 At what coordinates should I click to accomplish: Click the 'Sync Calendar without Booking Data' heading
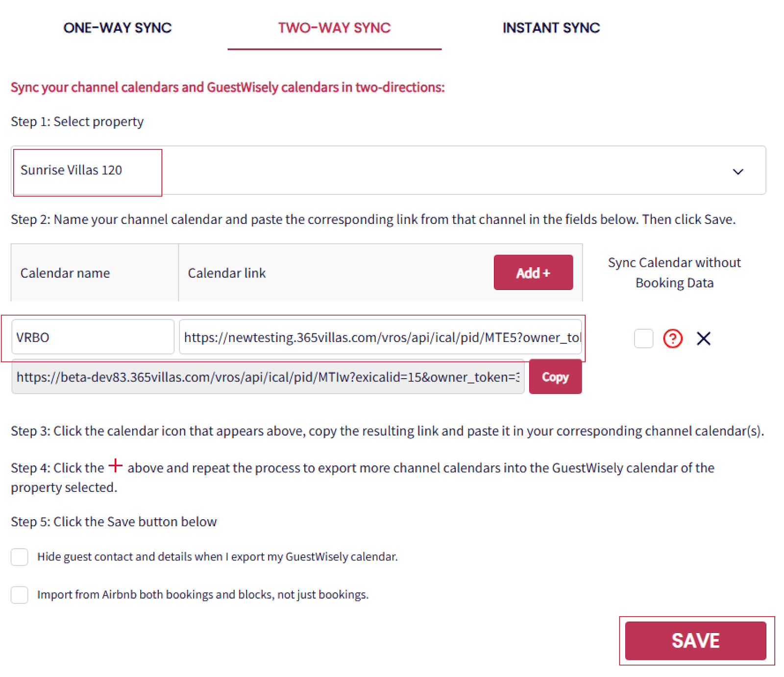click(x=674, y=272)
